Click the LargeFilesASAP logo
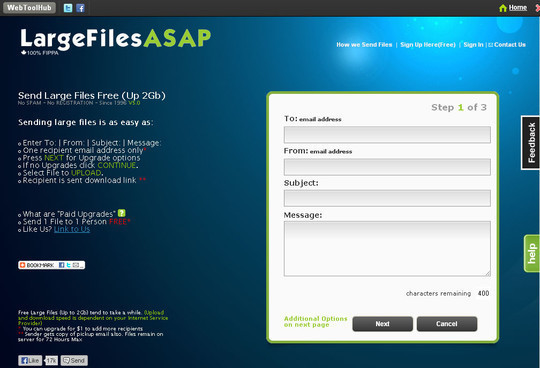The height and width of the screenshot is (368, 540). [x=116, y=38]
